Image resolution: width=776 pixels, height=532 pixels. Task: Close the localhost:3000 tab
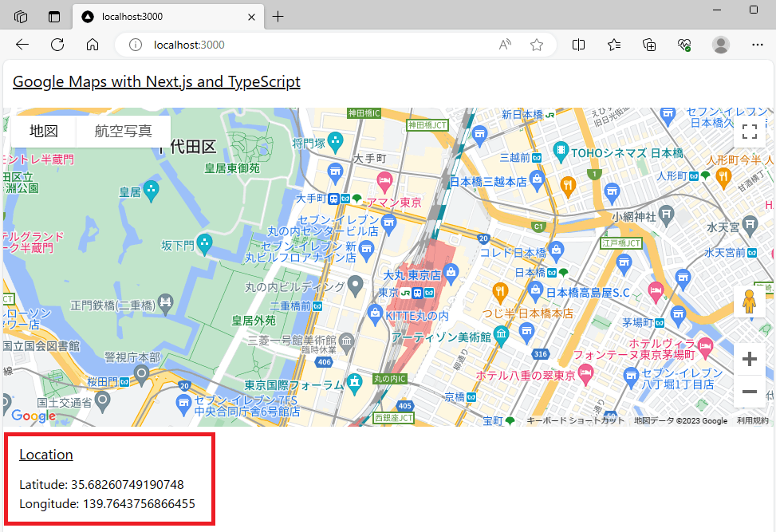[x=251, y=17]
